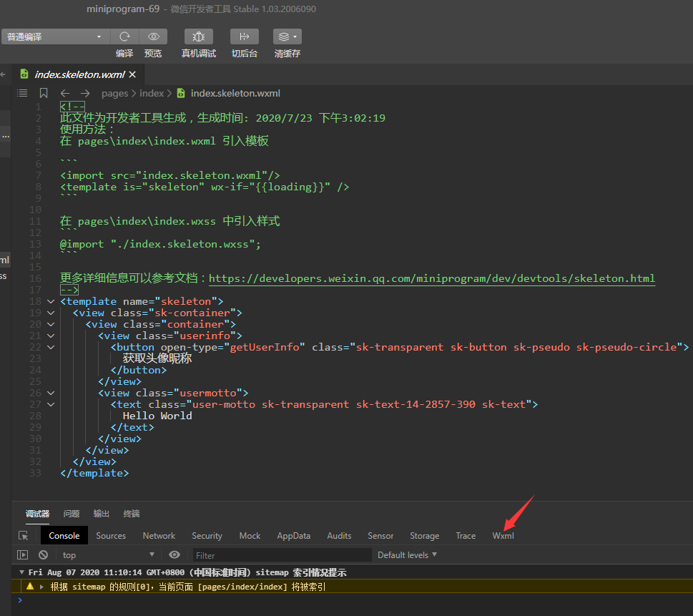Click the console prompt input line
Viewport: 693px width, 616px height.
352,600
